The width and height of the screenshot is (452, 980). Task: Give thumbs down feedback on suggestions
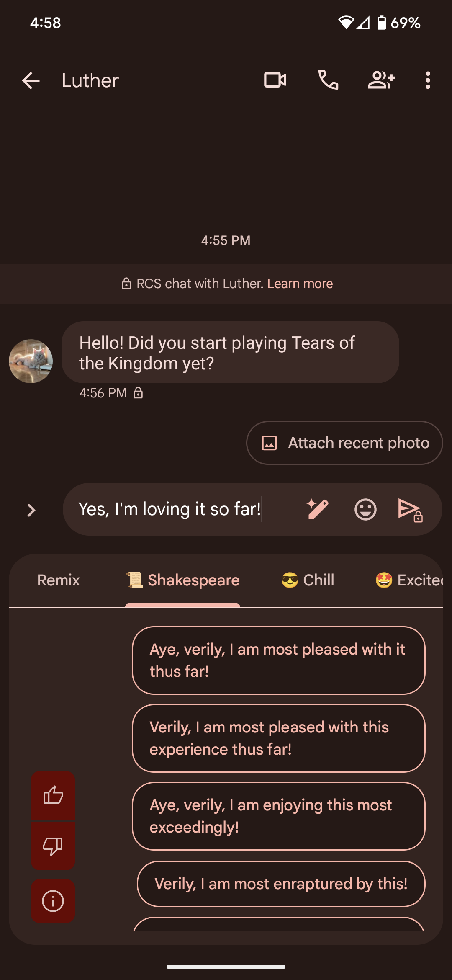(x=53, y=846)
